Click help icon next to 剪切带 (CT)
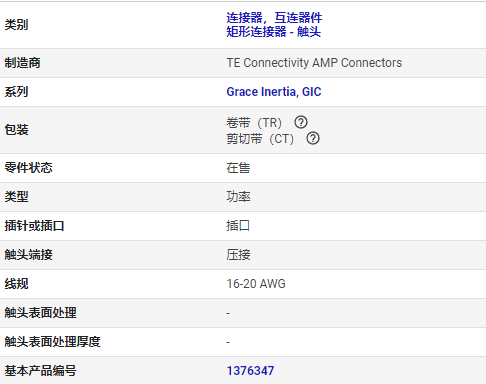 (x=313, y=138)
